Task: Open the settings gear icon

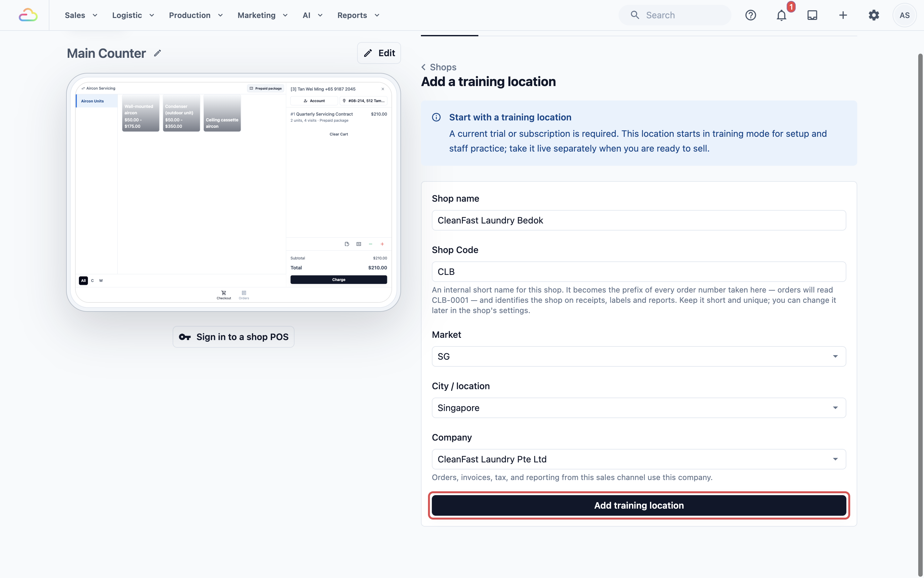Action: [874, 15]
